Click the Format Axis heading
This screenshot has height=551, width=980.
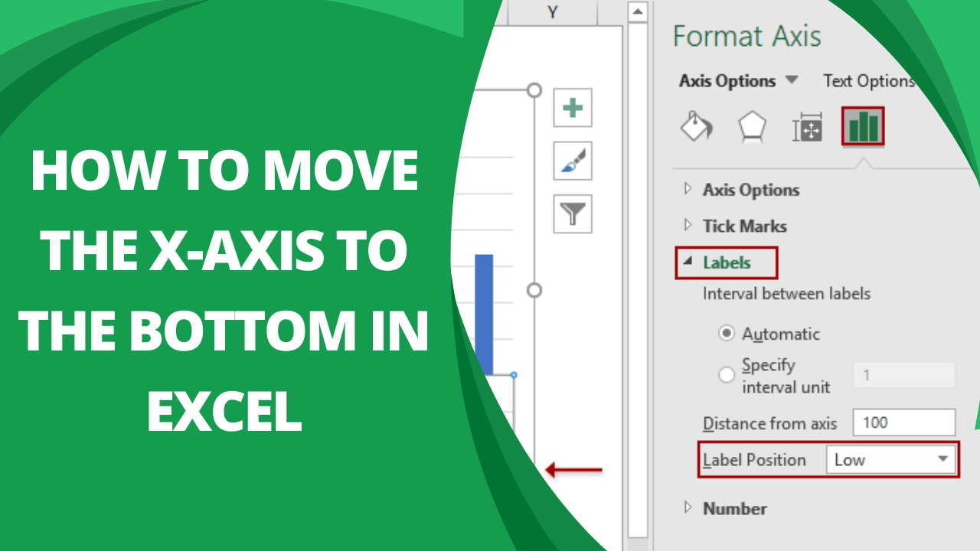tap(746, 36)
